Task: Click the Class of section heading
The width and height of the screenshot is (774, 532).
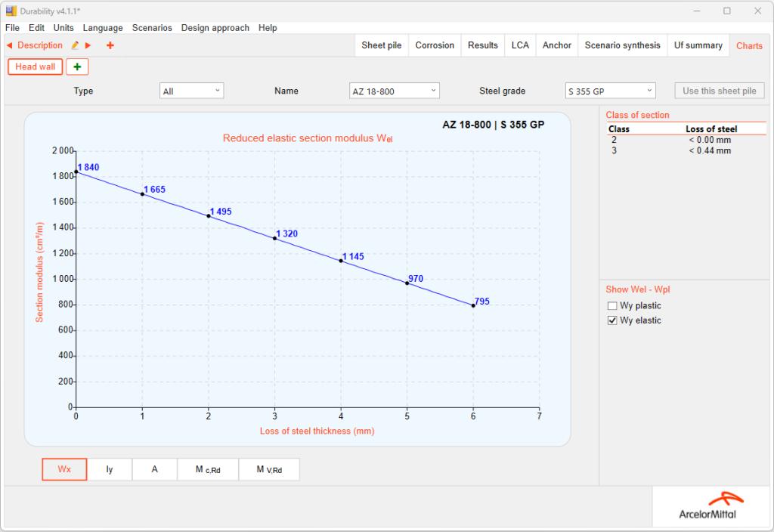Action: (x=637, y=115)
